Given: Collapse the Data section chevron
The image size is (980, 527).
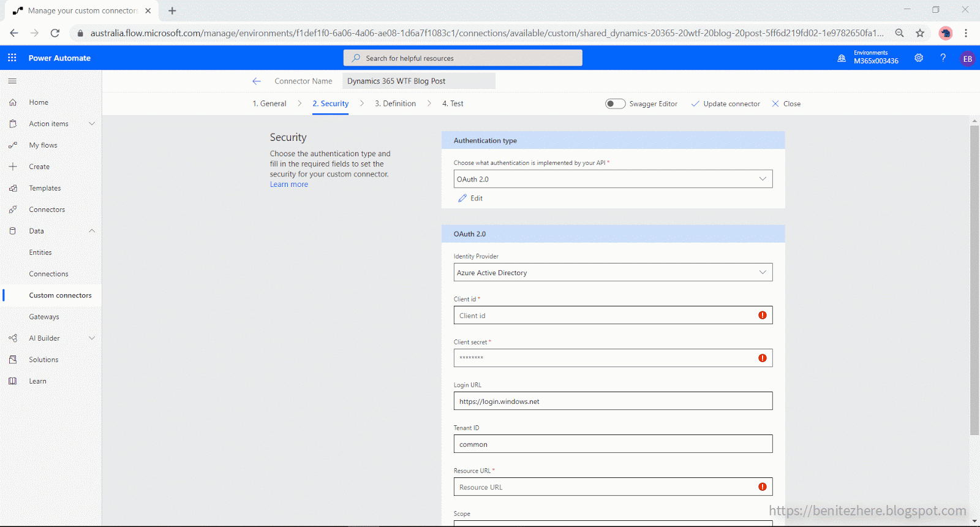Looking at the screenshot, I should coord(92,231).
